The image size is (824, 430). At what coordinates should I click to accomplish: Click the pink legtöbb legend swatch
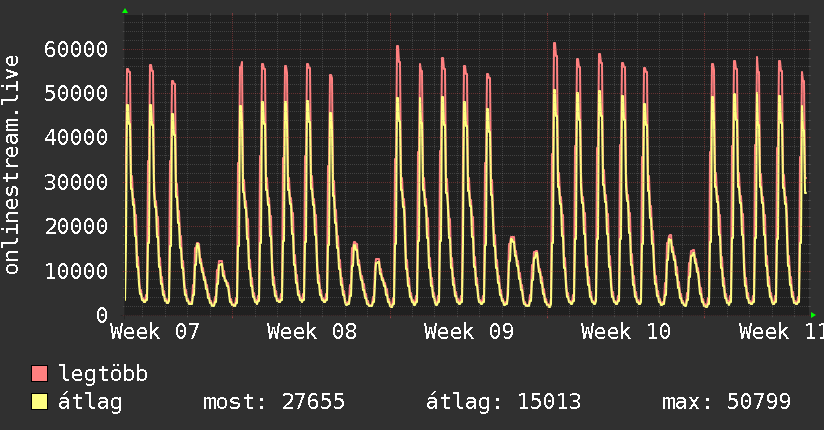39,373
